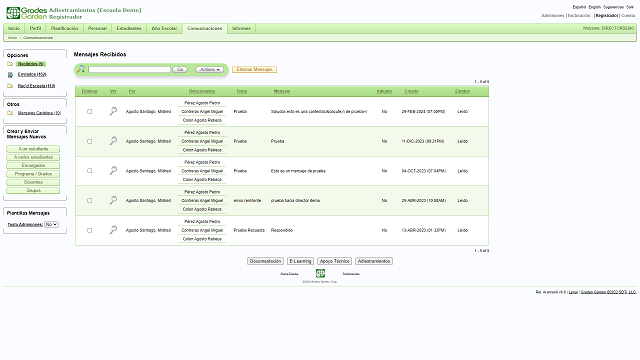Click the Legal footer link
Viewport: 640px width, 360px height.
(573, 292)
